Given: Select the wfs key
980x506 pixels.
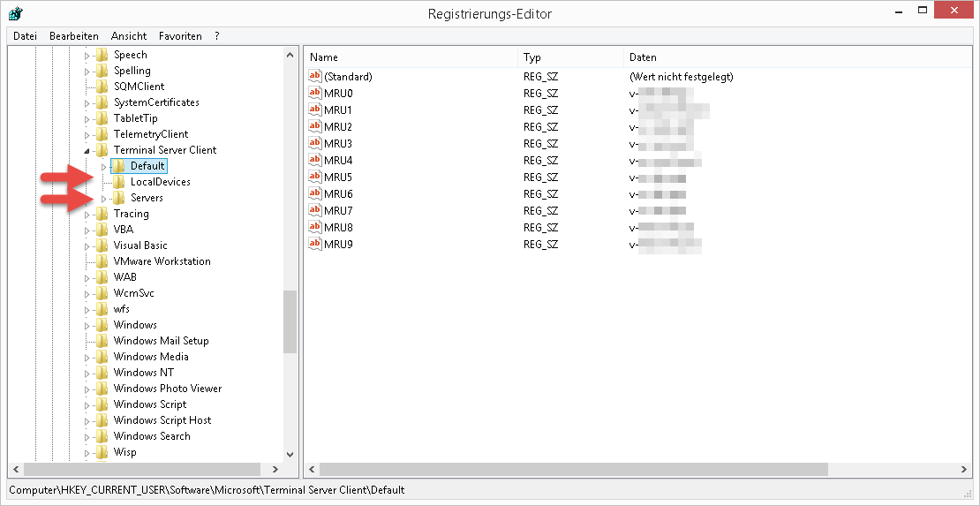Looking at the screenshot, I should pyautogui.click(x=122, y=309).
